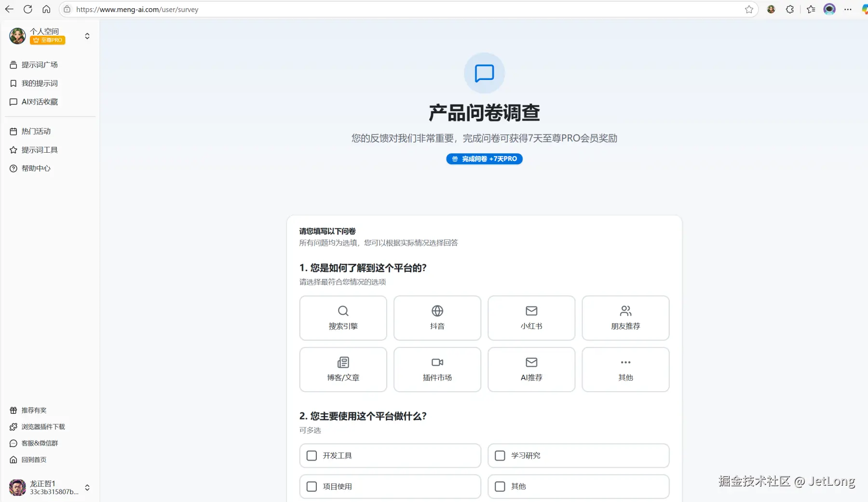Click the 龙正哲1 user avatar

(x=17, y=488)
